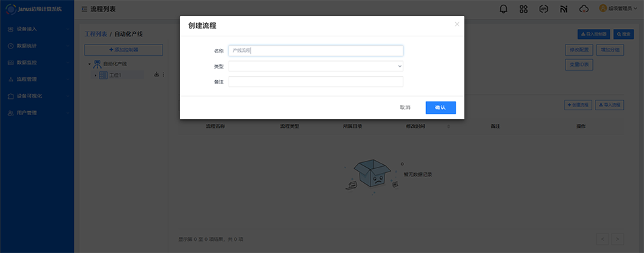
Task: Click the 操作 column header
Action: [x=581, y=126]
